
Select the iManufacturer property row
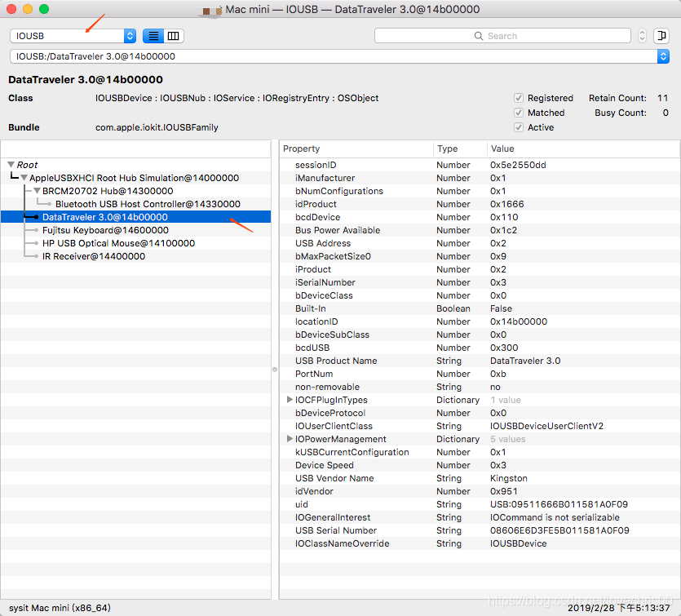(480, 178)
